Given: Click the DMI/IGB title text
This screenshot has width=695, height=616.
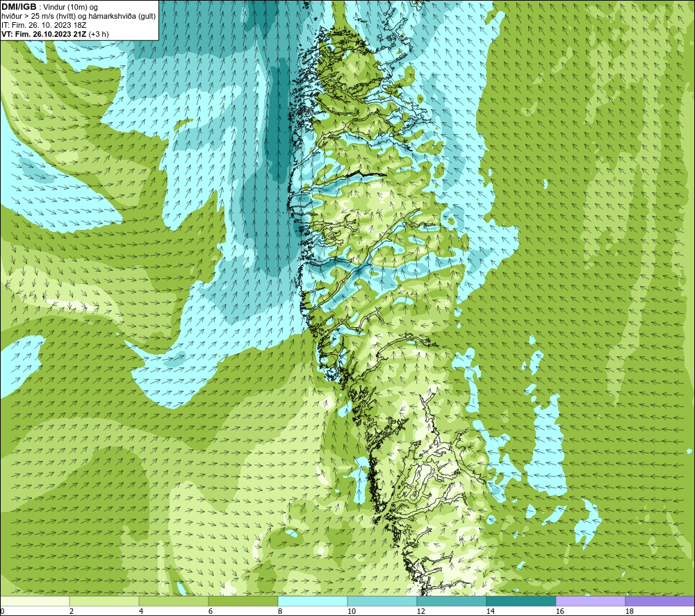Looking at the screenshot, I should pos(19,7).
